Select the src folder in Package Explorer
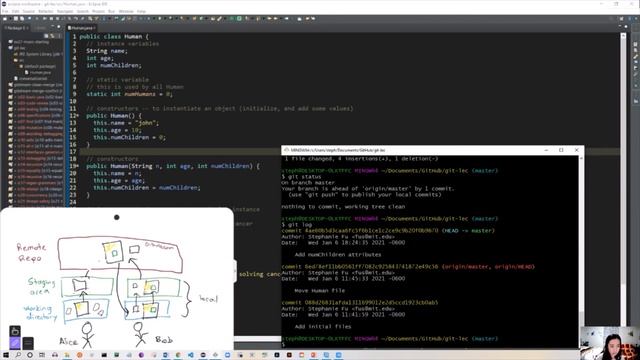 tap(19, 60)
